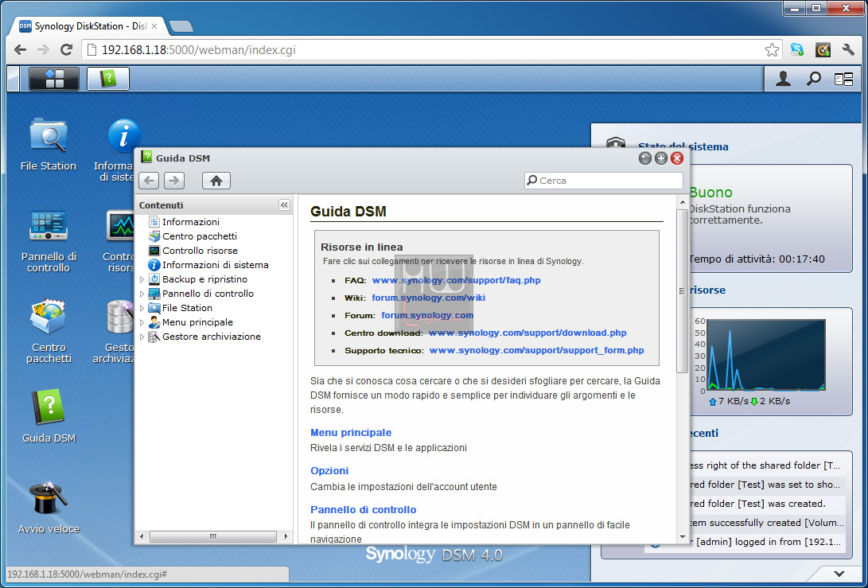Viewport: 868px width, 588px height.
Task: Click the Buono system status text
Action: [x=710, y=193]
